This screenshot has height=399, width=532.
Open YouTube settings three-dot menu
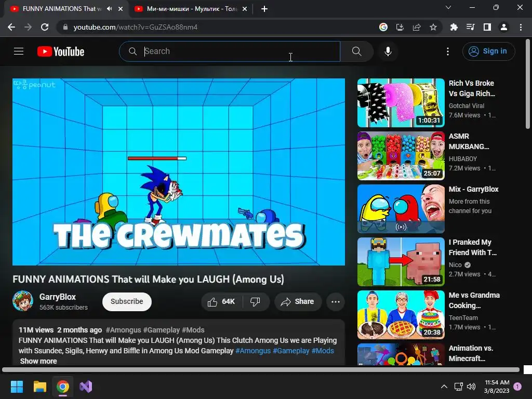tap(448, 51)
